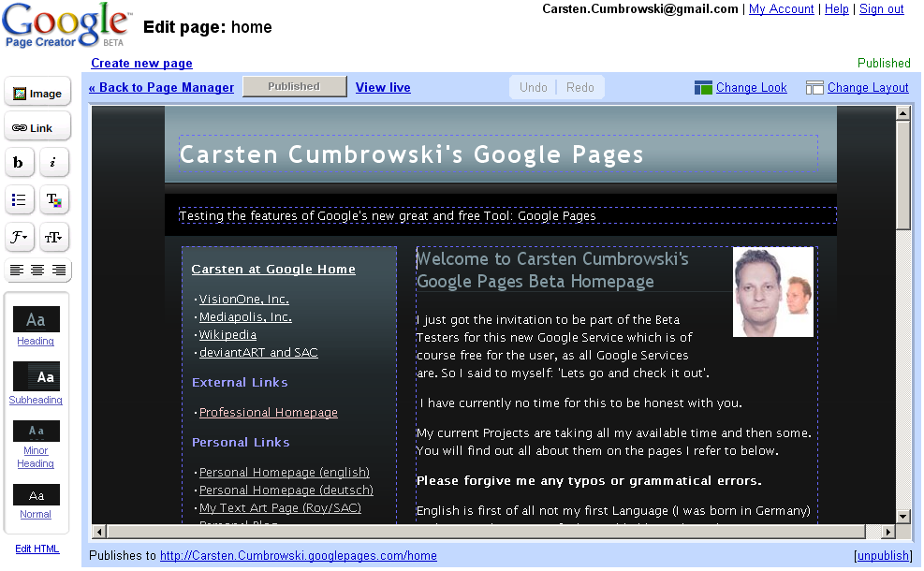The width and height of the screenshot is (924, 571).
Task: Click the Change Layout icon
Action: [814, 88]
